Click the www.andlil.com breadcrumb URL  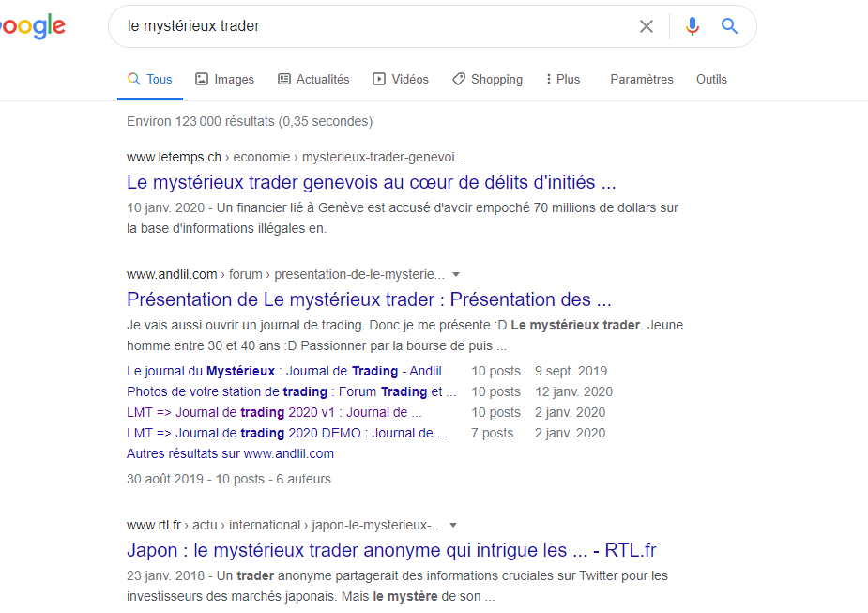pos(285,275)
